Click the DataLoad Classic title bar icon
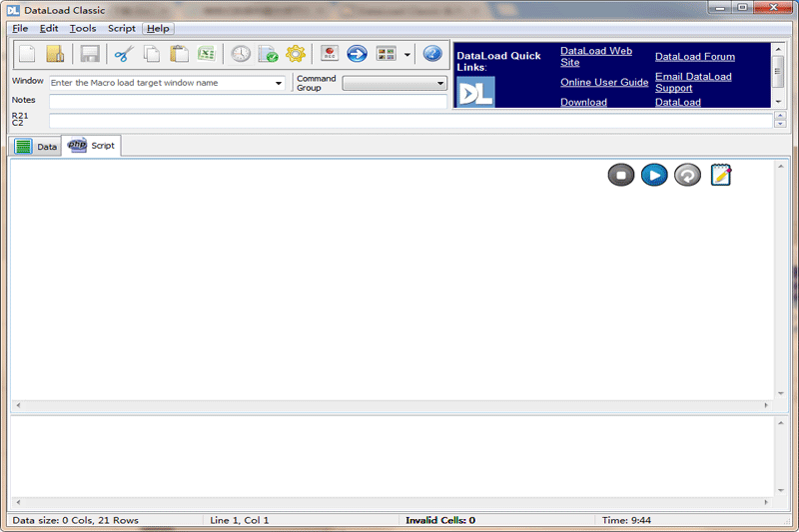Image resolution: width=799 pixels, height=532 pixels. click(x=13, y=10)
